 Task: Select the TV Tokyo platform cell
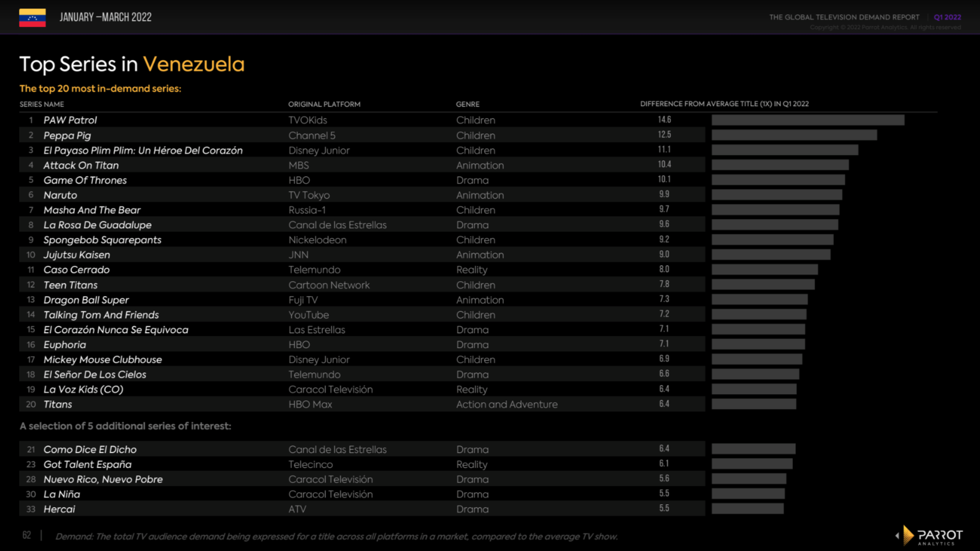pos(309,195)
